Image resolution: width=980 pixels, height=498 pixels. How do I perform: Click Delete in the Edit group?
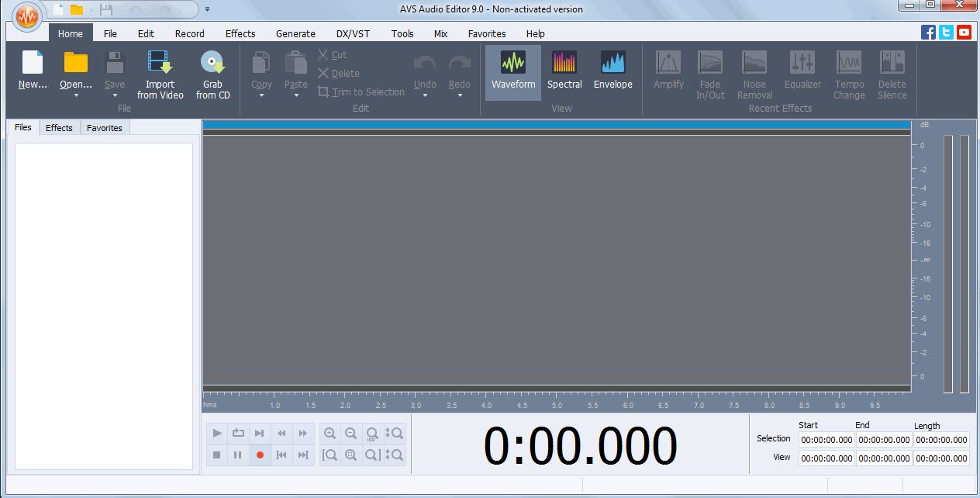(x=338, y=74)
